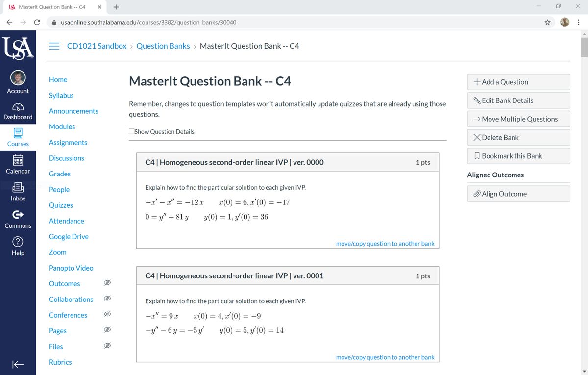The height and width of the screenshot is (375, 588).
Task: Click hidden-eye icon next to Outcomes
Action: pyautogui.click(x=108, y=283)
